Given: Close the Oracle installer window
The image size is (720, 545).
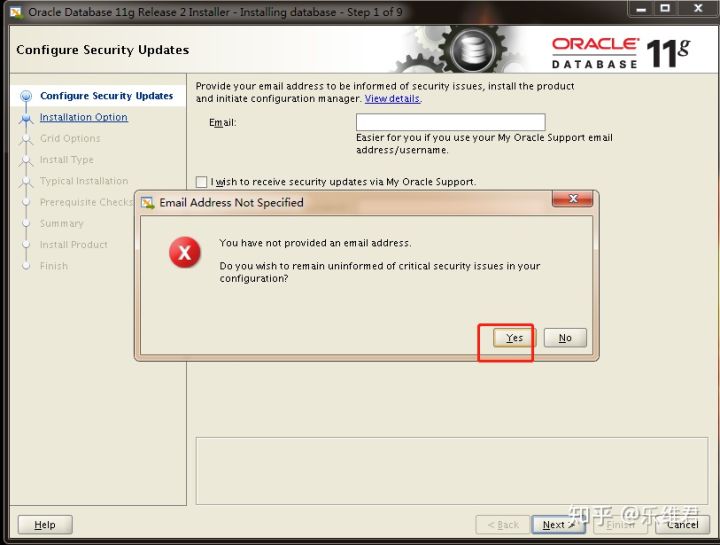Looking at the screenshot, I should (x=698, y=8).
